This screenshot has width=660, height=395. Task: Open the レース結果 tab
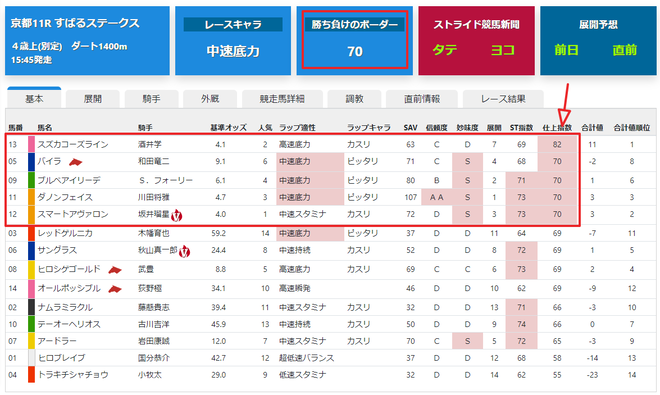pyautogui.click(x=503, y=99)
